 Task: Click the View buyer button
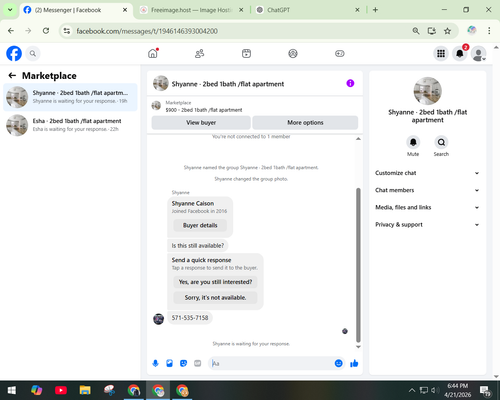click(201, 123)
